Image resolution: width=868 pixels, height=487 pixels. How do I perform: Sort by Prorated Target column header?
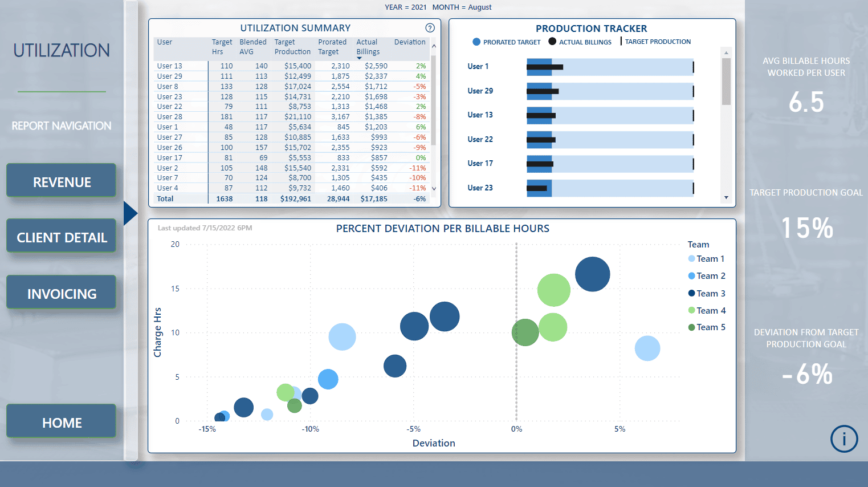click(332, 47)
